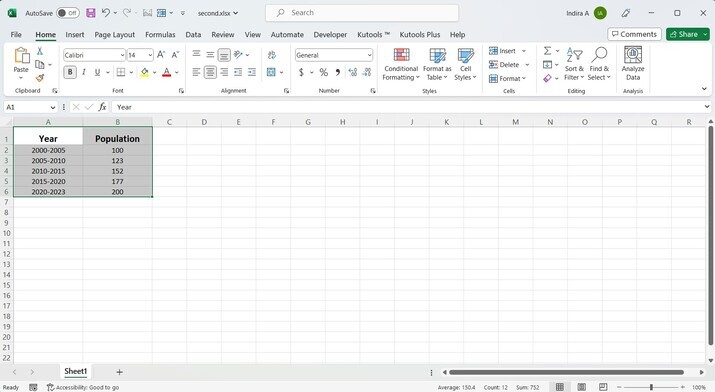Apply red font color icon
Viewport: 715px width, 392px height.
[x=166, y=72]
